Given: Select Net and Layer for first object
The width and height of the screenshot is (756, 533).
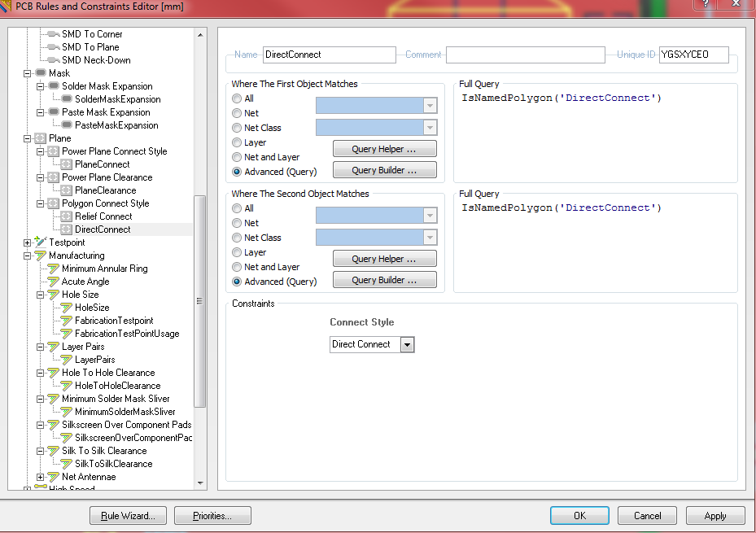Looking at the screenshot, I should click(x=237, y=157).
